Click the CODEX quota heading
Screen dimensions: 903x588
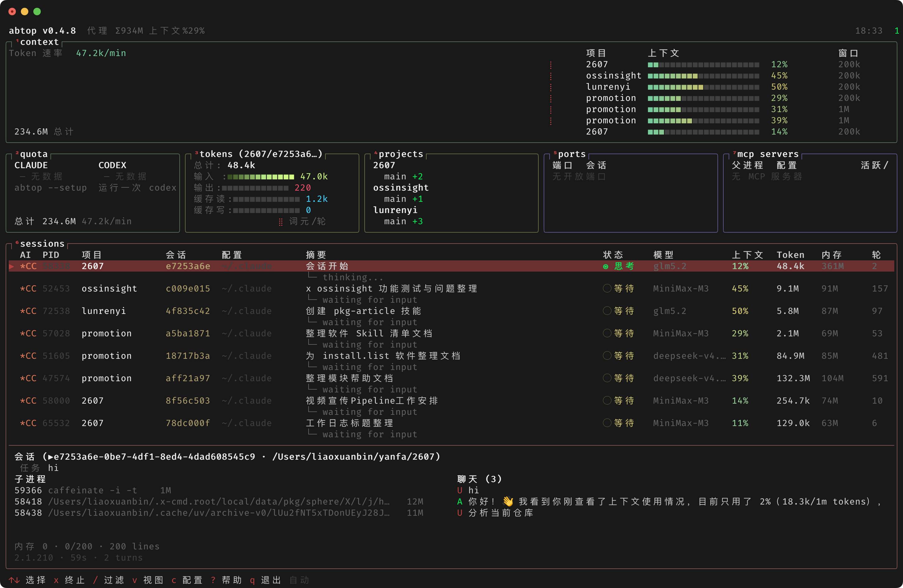click(112, 165)
